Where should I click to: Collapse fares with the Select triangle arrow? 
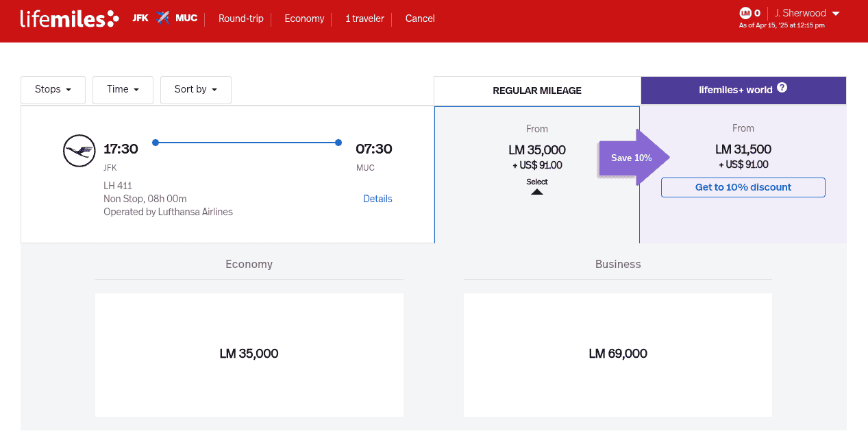click(537, 192)
